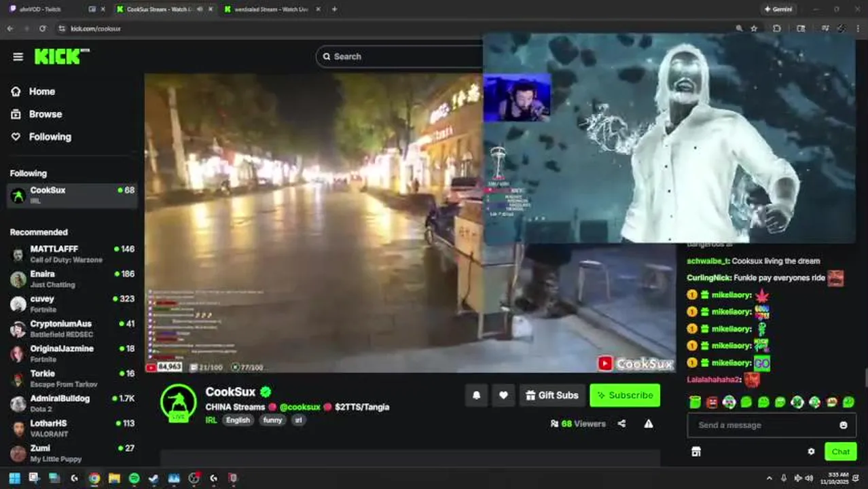Screen dimensions: 868x489
Task: Click the CookSux live avatar
Action: coord(179,403)
